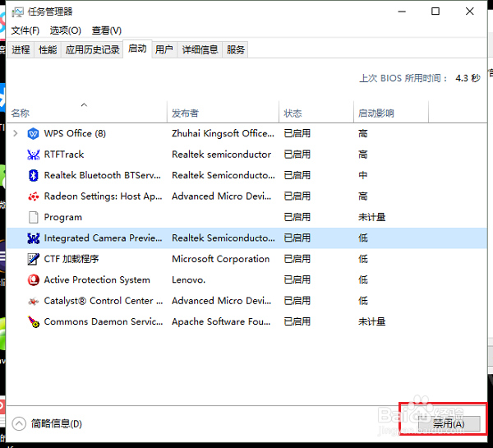Collapse to 简略信息 view with arrow

pyautogui.click(x=19, y=423)
